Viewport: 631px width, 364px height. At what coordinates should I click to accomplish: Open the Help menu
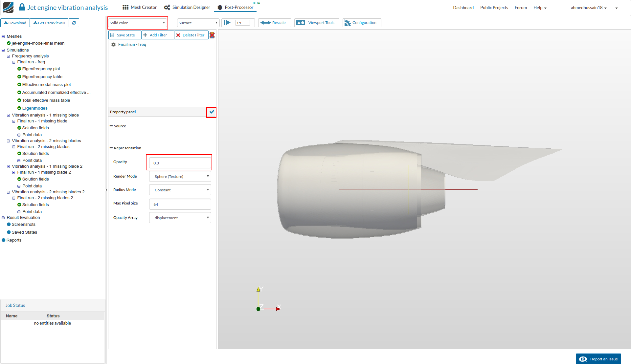tap(539, 8)
